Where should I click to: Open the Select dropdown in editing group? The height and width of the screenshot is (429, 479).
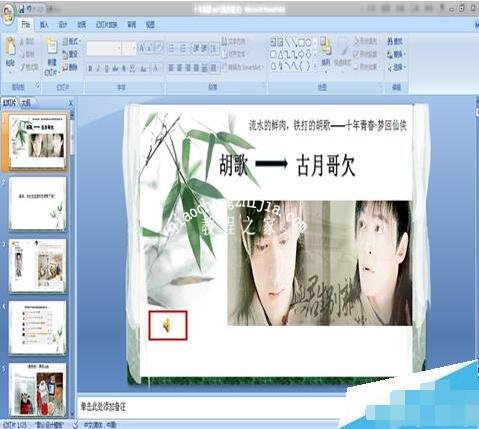pyautogui.click(x=396, y=67)
